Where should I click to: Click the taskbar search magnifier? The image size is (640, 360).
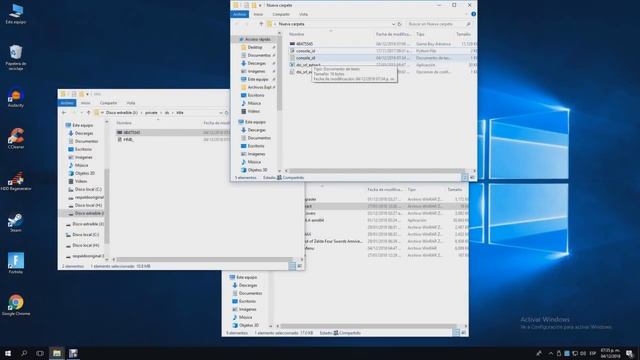coord(24,353)
